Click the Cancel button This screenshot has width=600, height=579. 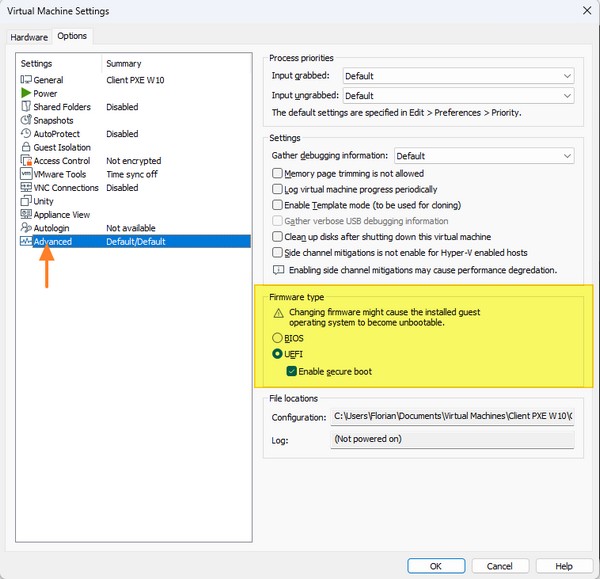click(500, 566)
